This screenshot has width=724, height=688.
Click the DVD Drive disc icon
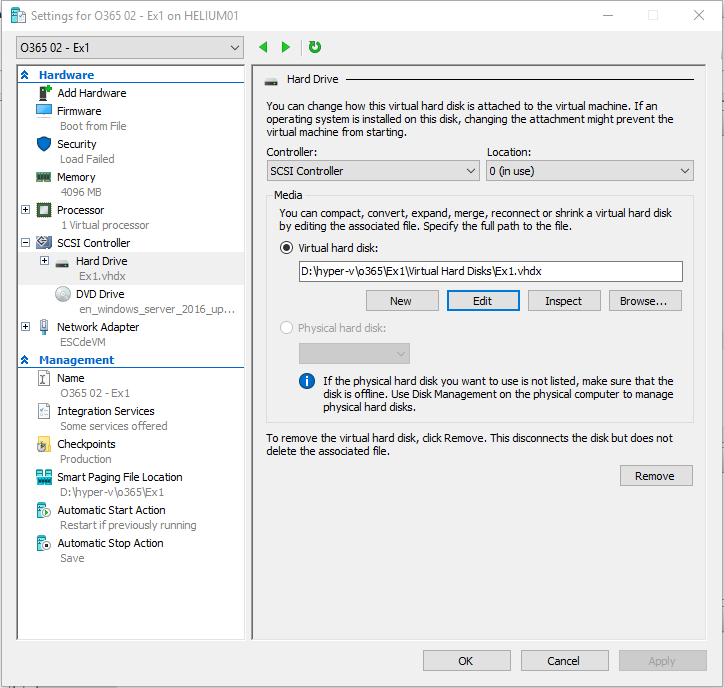(x=63, y=294)
